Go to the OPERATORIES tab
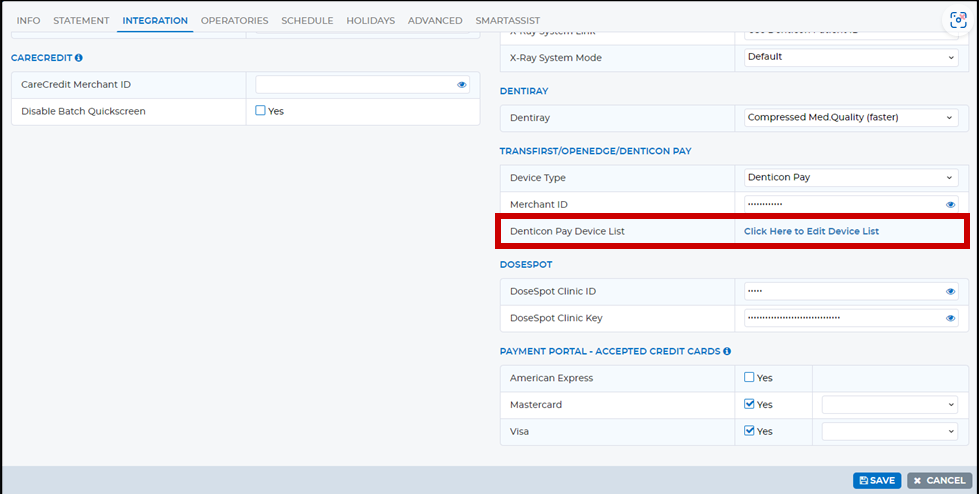The image size is (979, 494). tap(234, 21)
